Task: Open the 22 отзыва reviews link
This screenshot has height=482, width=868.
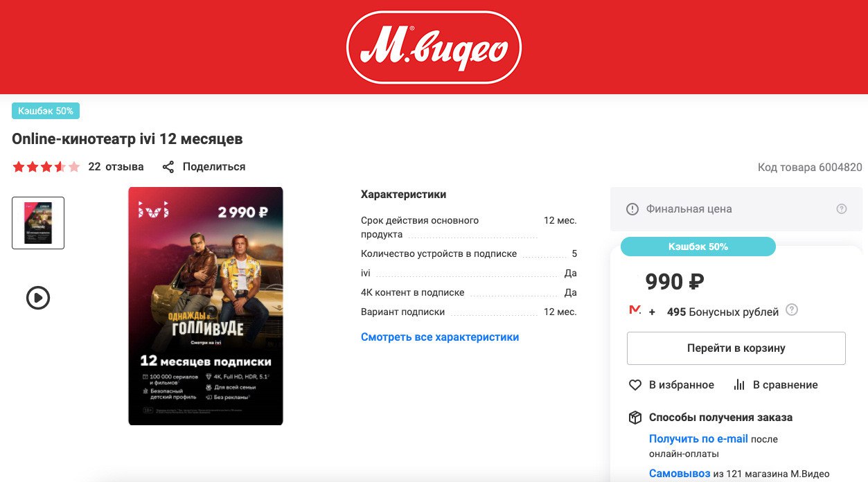Action: [x=116, y=167]
